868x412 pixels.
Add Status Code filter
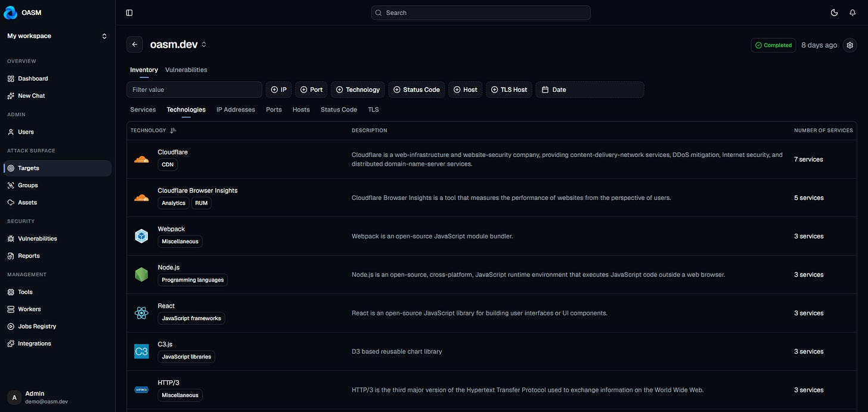pos(417,89)
